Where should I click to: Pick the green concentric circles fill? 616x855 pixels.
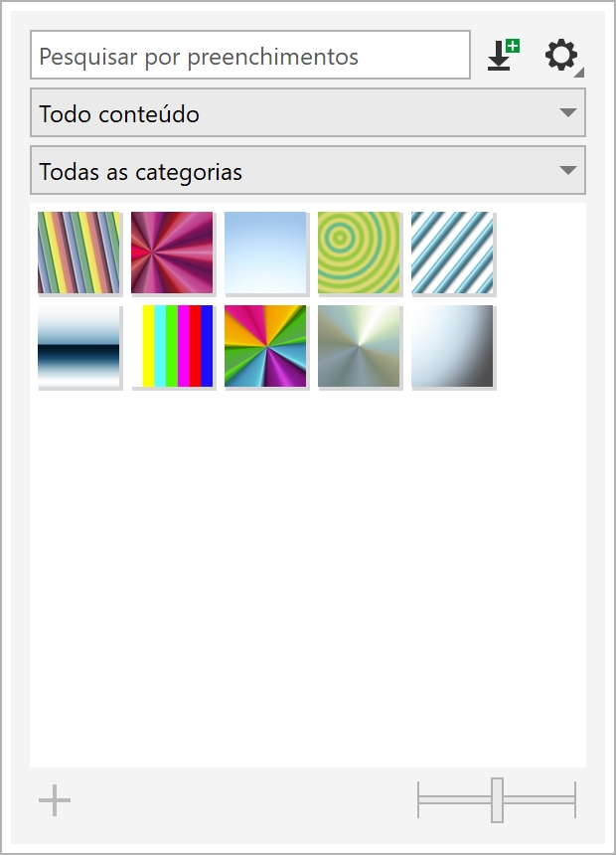[359, 253]
